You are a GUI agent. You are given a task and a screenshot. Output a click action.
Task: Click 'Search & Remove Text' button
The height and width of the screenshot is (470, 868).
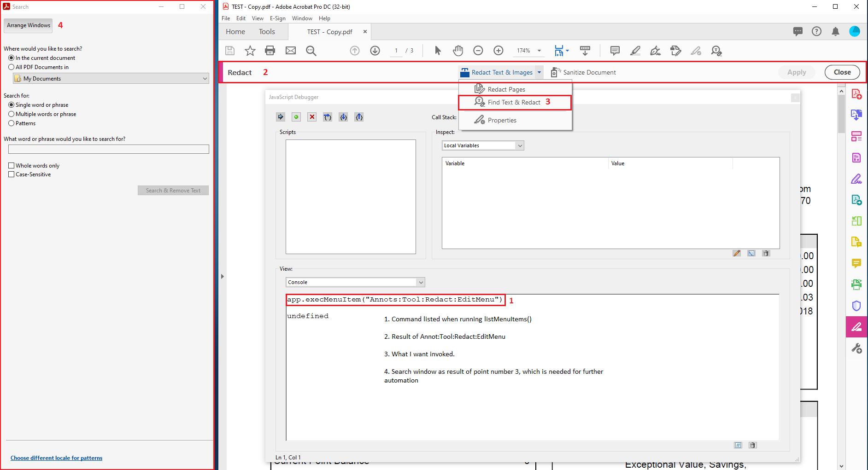click(173, 191)
